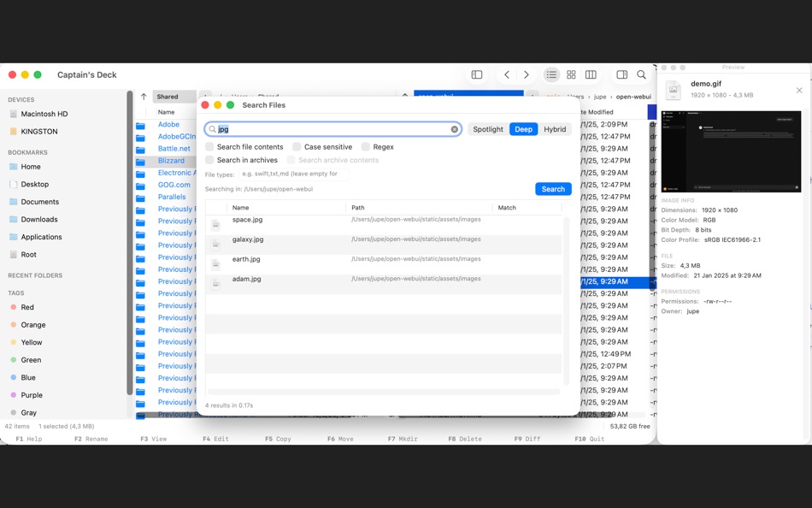812x508 pixels.
Task: Click the Parallels folder icon
Action: (140, 198)
